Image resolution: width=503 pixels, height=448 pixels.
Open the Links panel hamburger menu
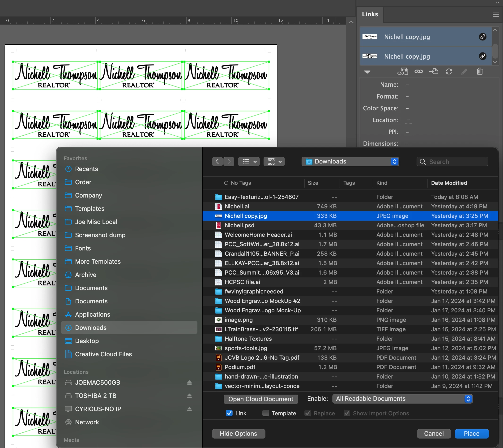tap(496, 14)
